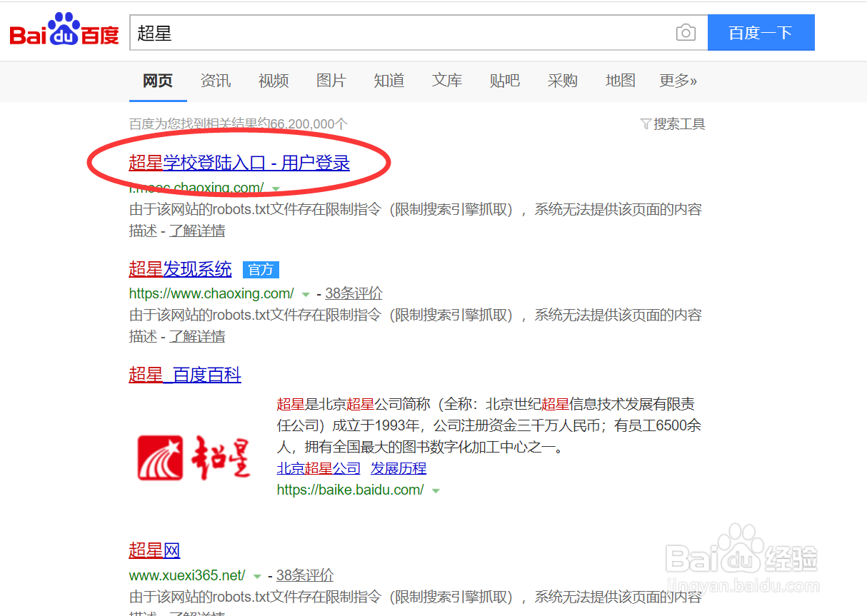Image resolution: width=867 pixels, height=616 pixels.
Task: Click the 百度一下 search button
Action: [761, 32]
